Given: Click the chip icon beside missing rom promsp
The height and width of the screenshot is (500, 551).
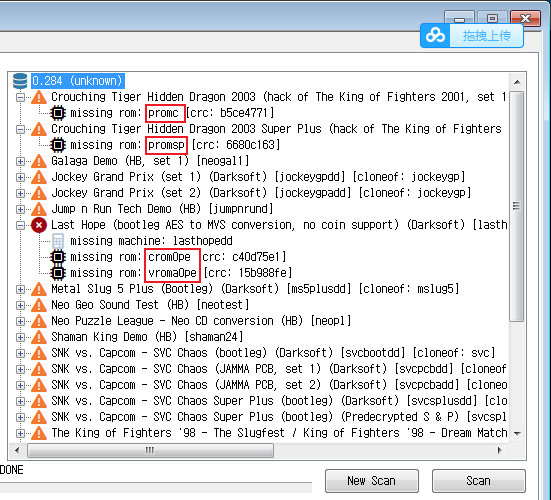Looking at the screenshot, I should pyautogui.click(x=58, y=145).
